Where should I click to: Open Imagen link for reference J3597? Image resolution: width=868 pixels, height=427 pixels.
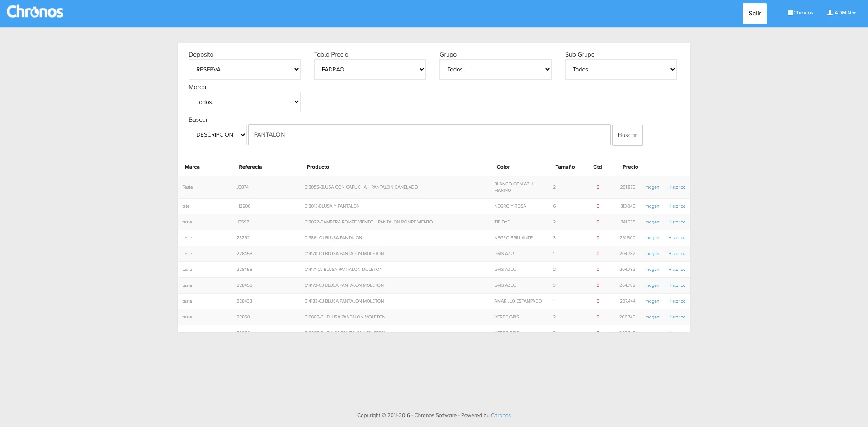click(x=651, y=222)
